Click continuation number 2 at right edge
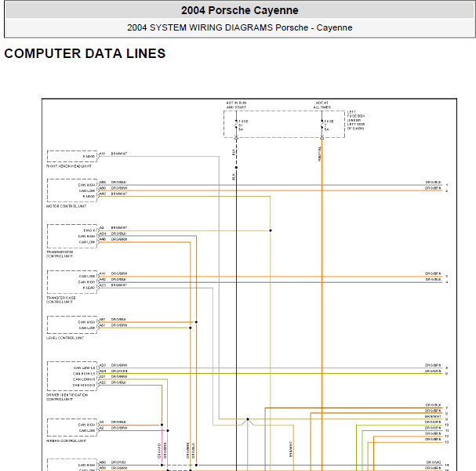Viewport: 476px width, 471px height. [447, 190]
